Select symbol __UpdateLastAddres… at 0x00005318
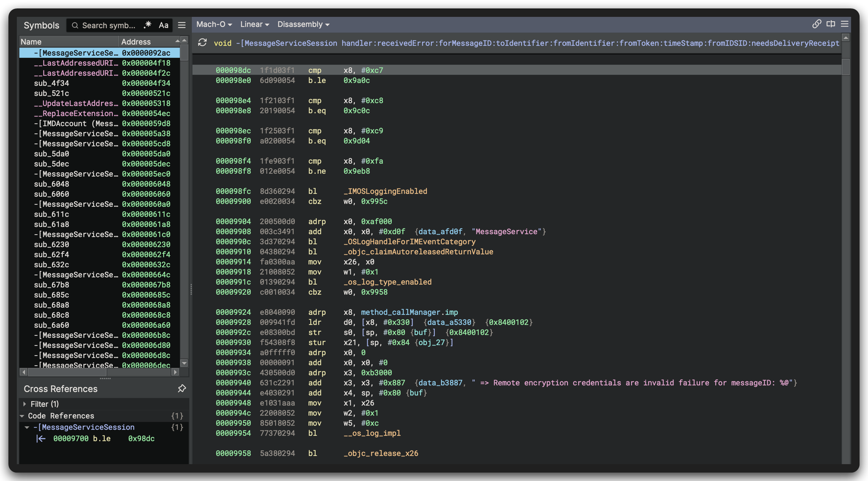This screenshot has height=481, width=868. point(99,103)
